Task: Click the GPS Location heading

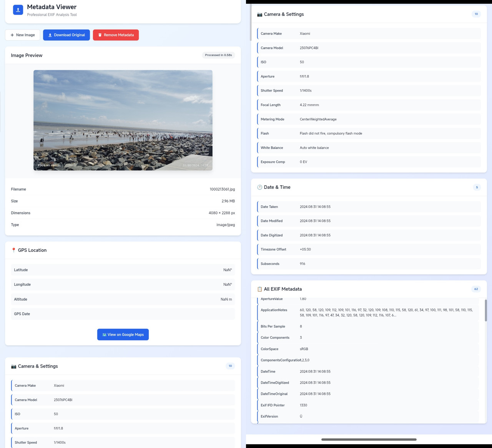Action: click(x=32, y=250)
